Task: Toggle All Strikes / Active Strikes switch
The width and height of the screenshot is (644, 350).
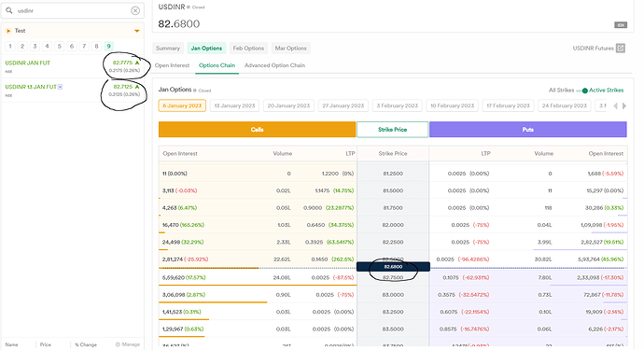Action: (582, 91)
